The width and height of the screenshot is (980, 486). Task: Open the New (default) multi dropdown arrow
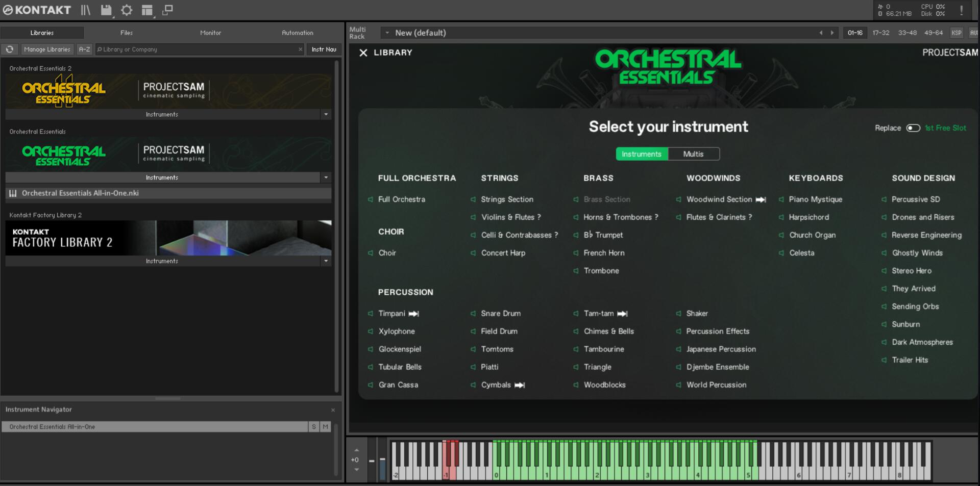pyautogui.click(x=387, y=33)
